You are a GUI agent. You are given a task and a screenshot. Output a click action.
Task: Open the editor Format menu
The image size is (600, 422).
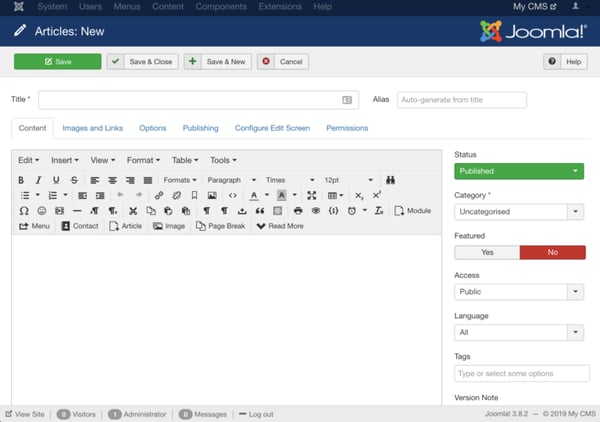point(143,160)
